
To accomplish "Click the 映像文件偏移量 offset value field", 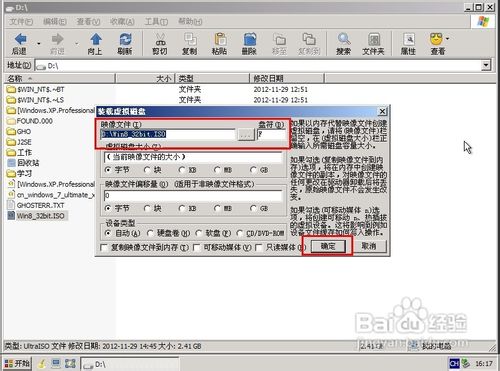I will tap(193, 196).
